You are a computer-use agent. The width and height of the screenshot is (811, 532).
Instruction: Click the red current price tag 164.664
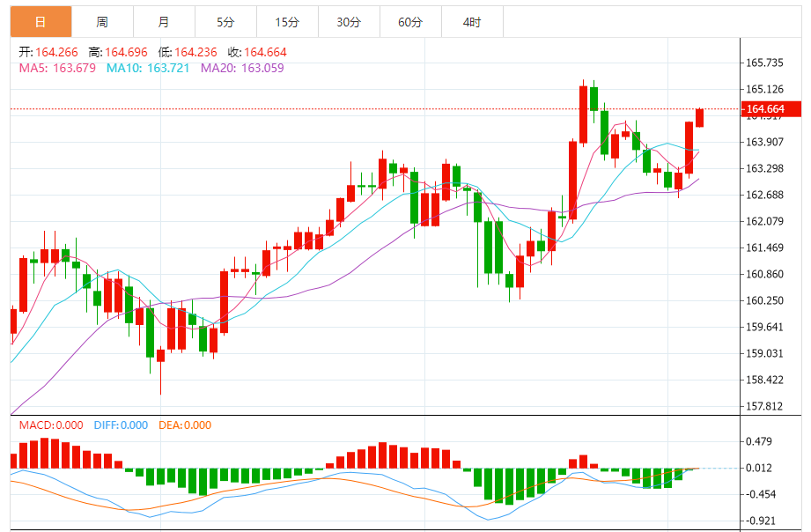click(771, 109)
